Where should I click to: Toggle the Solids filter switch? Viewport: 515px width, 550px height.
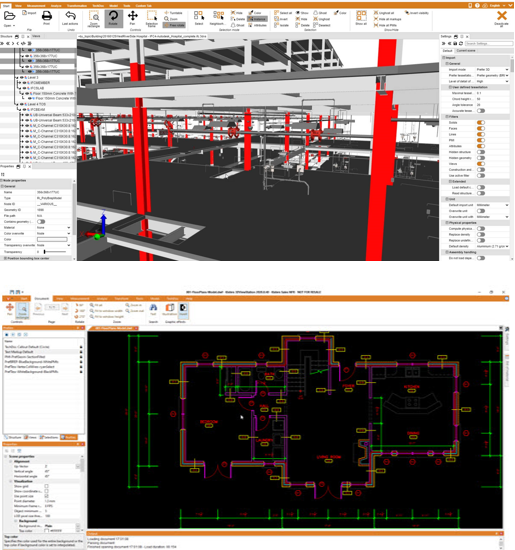click(x=481, y=122)
